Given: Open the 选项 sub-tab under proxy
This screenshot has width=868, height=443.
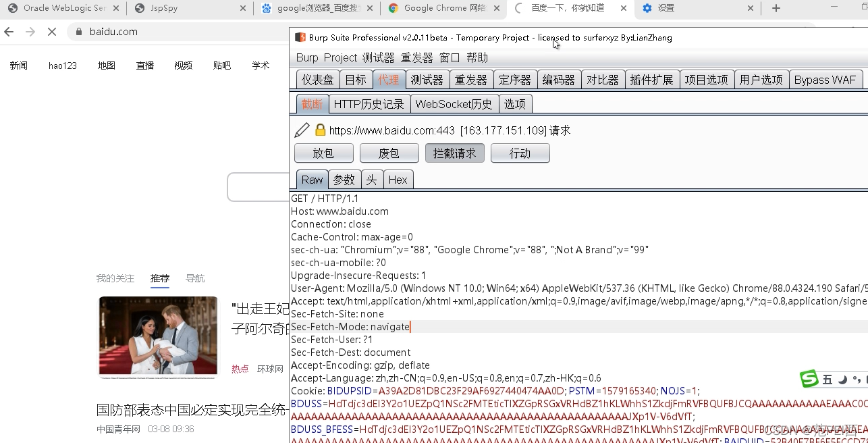Looking at the screenshot, I should pos(515,104).
